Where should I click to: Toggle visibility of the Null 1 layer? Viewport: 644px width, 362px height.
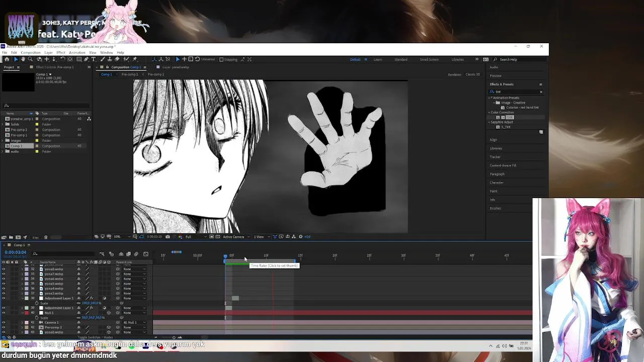(4, 313)
